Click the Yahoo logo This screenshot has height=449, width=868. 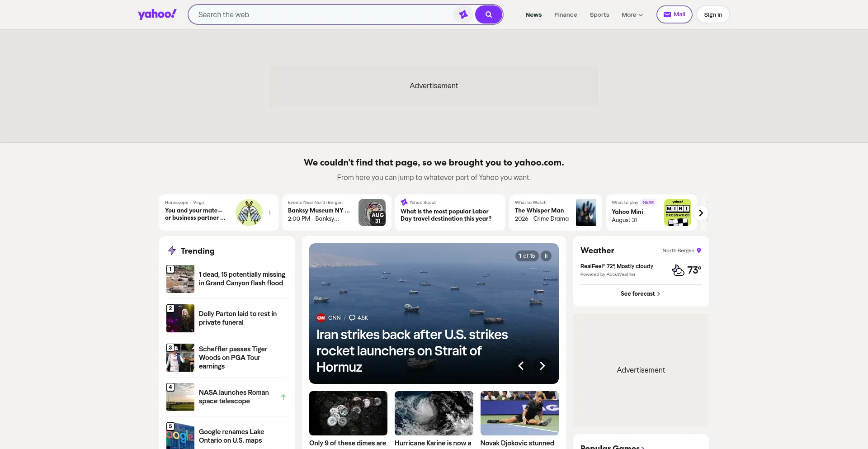(x=157, y=14)
